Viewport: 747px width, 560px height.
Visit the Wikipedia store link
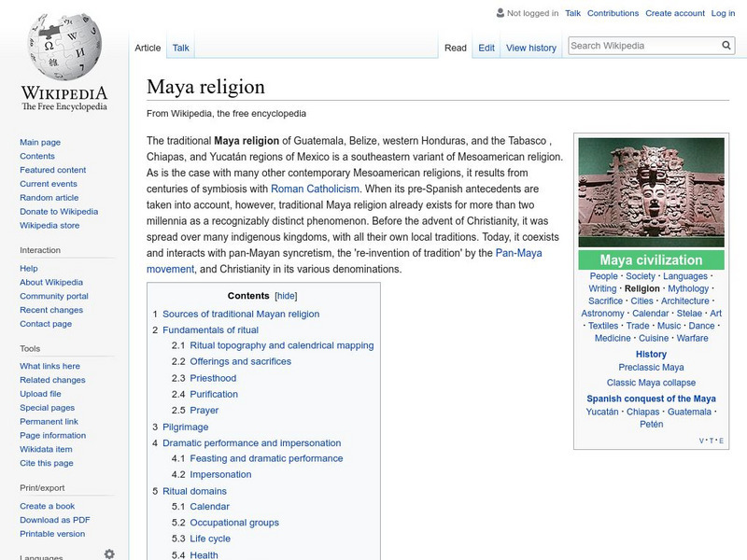[x=49, y=225]
